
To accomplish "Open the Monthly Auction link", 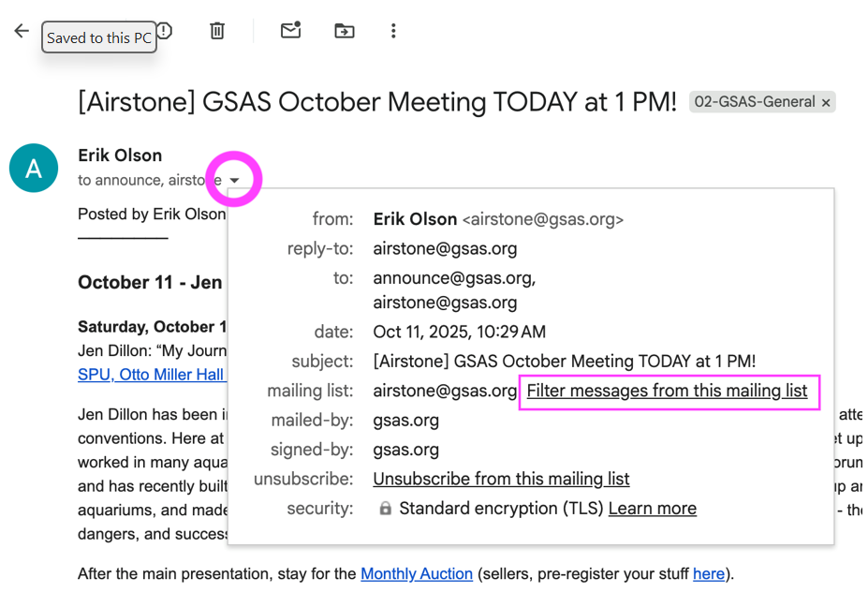I will coord(417,573).
